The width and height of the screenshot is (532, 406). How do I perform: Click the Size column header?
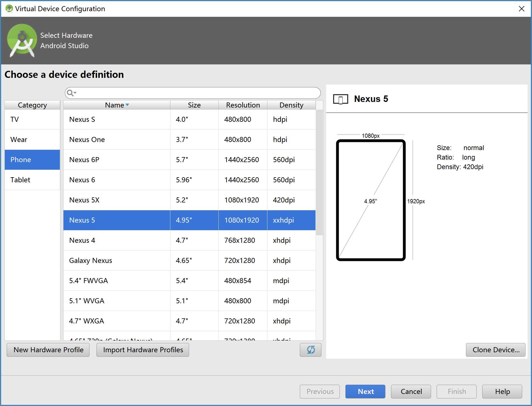194,105
